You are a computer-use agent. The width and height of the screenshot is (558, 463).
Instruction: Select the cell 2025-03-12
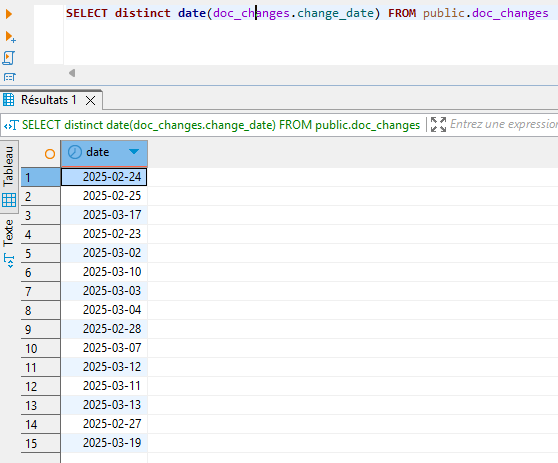point(104,367)
